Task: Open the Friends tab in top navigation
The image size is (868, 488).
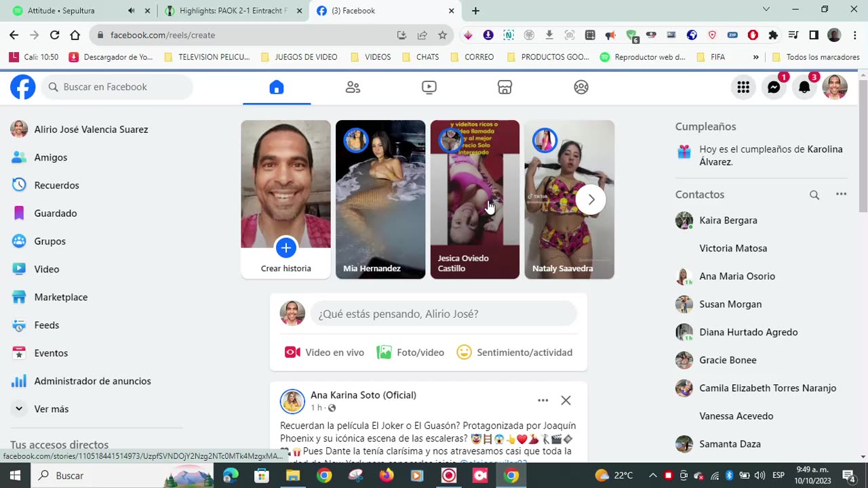Action: 353,87
